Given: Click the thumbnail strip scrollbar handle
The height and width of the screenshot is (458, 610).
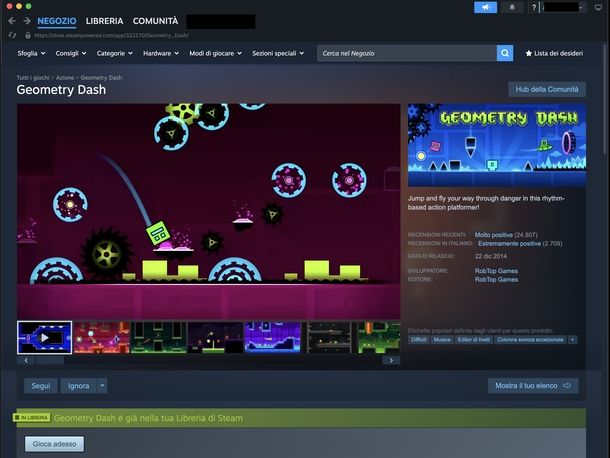Looking at the screenshot, I should tap(50, 360).
